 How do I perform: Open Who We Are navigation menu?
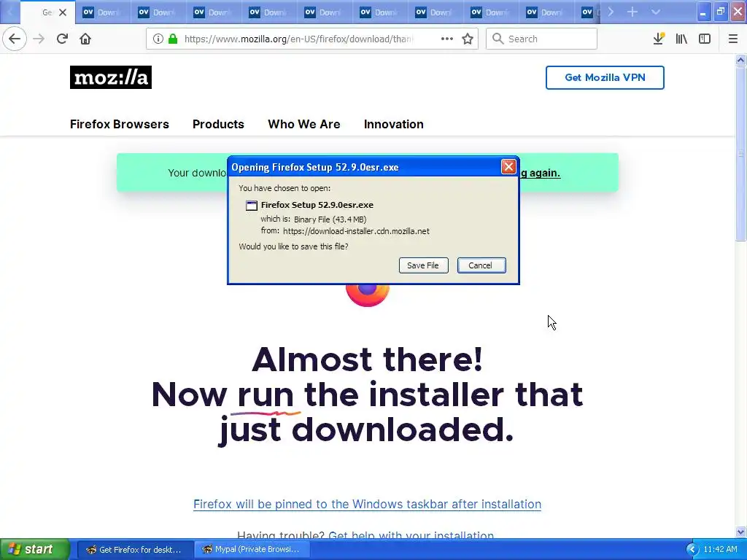[304, 124]
